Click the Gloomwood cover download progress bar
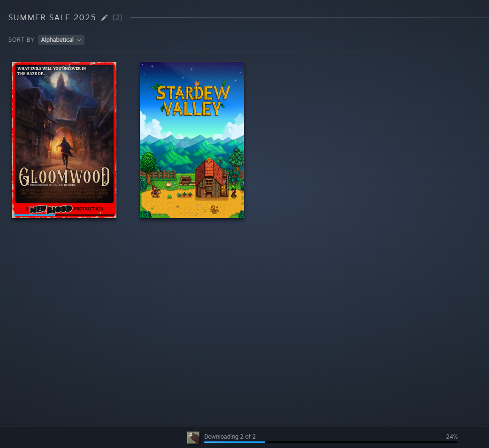The height and width of the screenshot is (448, 489). click(64, 215)
